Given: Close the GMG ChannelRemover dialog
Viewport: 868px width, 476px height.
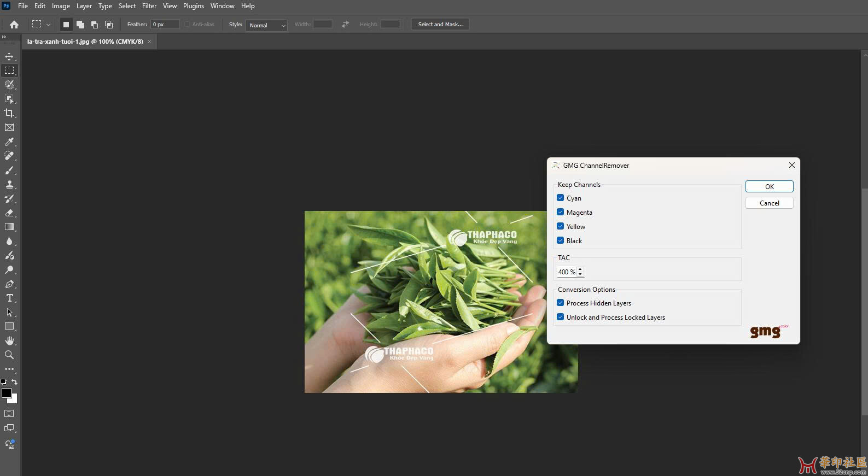Looking at the screenshot, I should 791,165.
